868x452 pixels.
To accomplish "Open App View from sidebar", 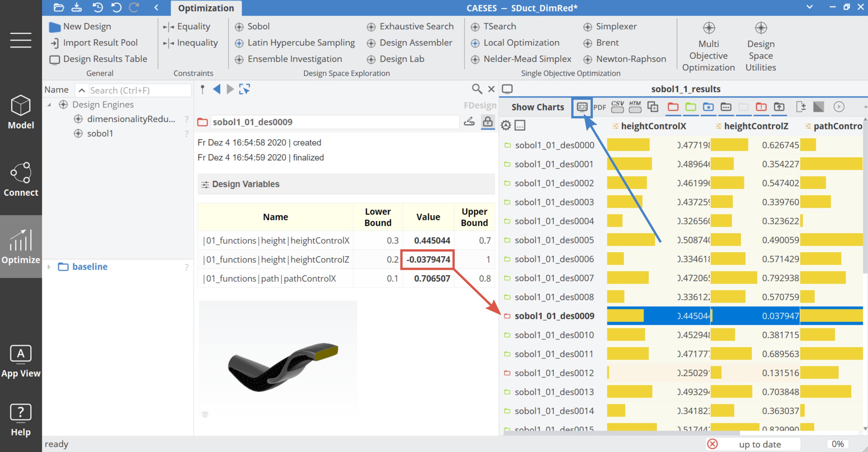I will coord(21,361).
